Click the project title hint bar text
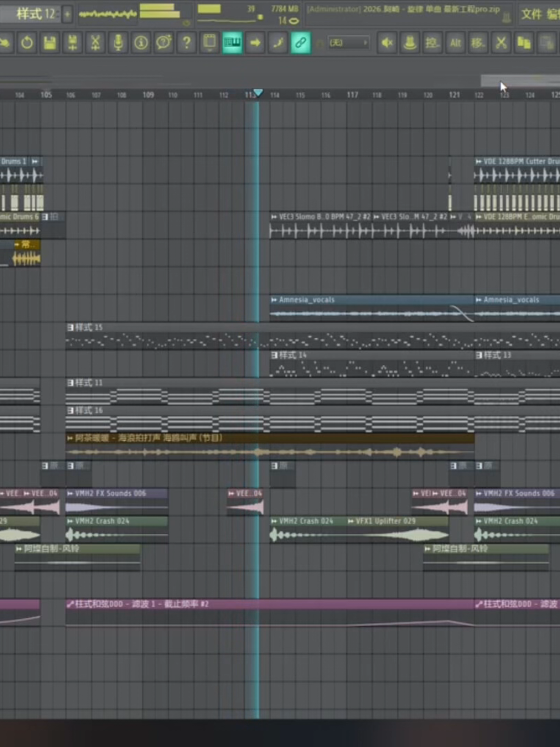 pos(403,10)
